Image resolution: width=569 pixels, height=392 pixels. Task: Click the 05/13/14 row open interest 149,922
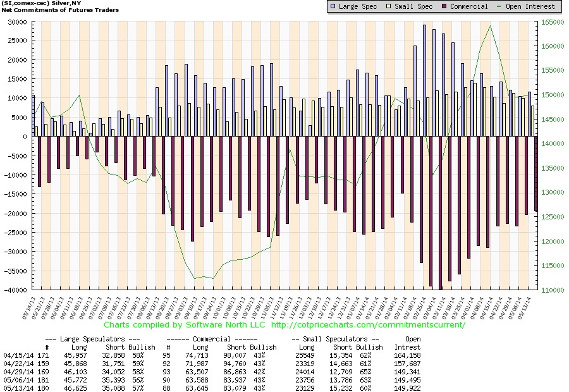[x=408, y=388]
